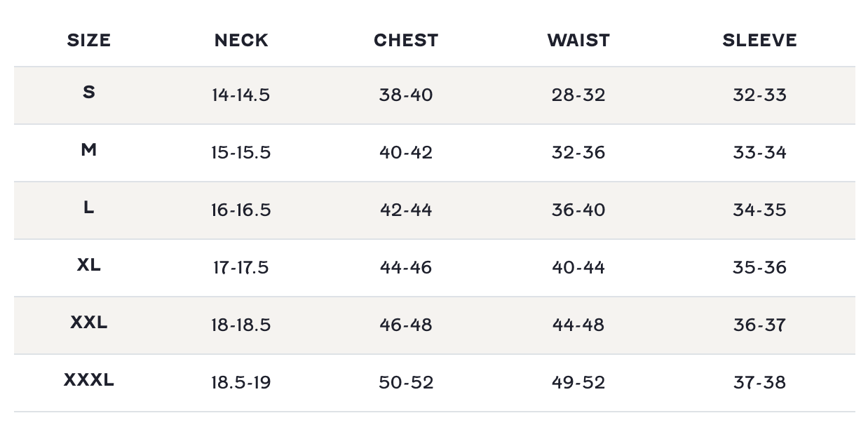
Task: Click neck measurement 16-16.5 for size L
Action: (x=240, y=210)
